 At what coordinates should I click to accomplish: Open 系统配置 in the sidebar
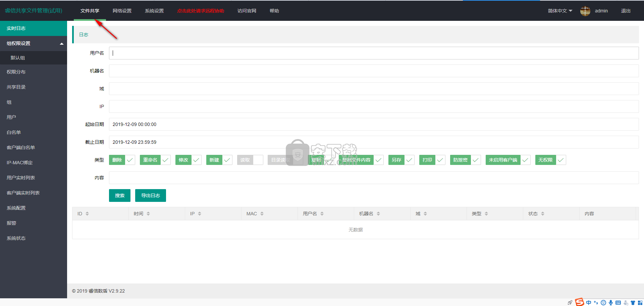pyautogui.click(x=34, y=208)
